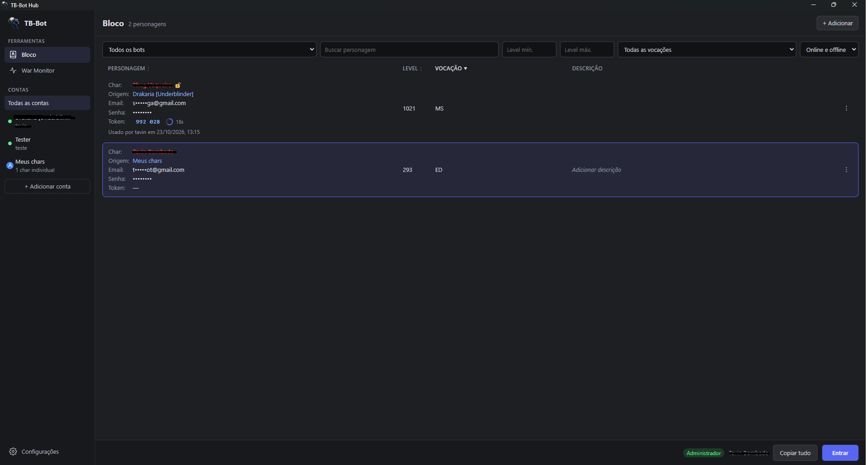Click the green status dot beside Tester
This screenshot has width=868, height=465.
[10, 143]
